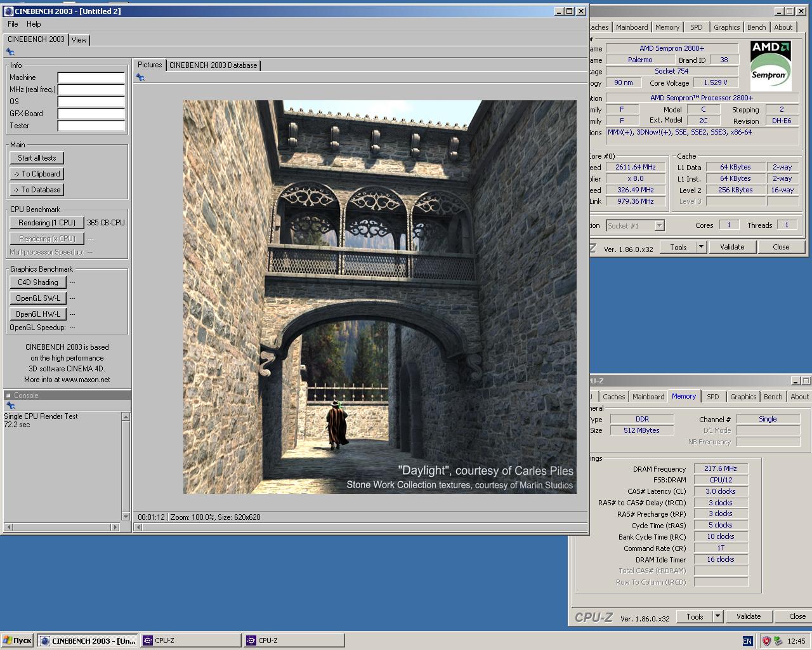
Task: Click the Start all tests button
Action: coord(37,158)
